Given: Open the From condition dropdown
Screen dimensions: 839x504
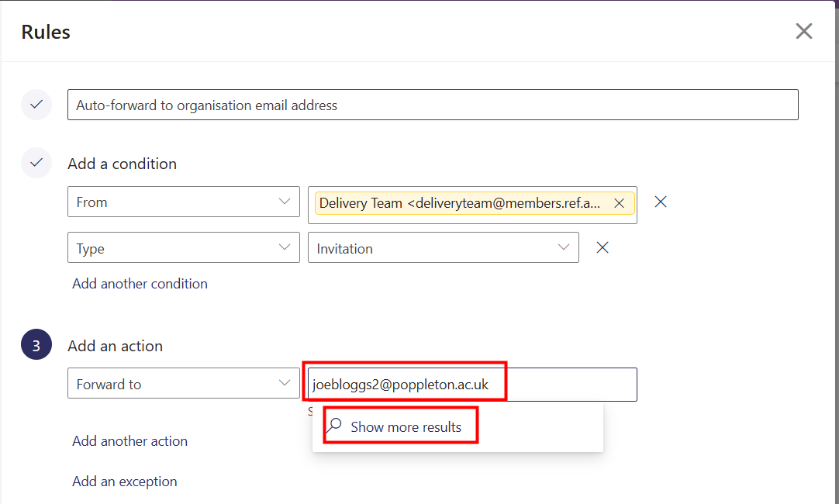Looking at the screenshot, I should click(x=184, y=202).
